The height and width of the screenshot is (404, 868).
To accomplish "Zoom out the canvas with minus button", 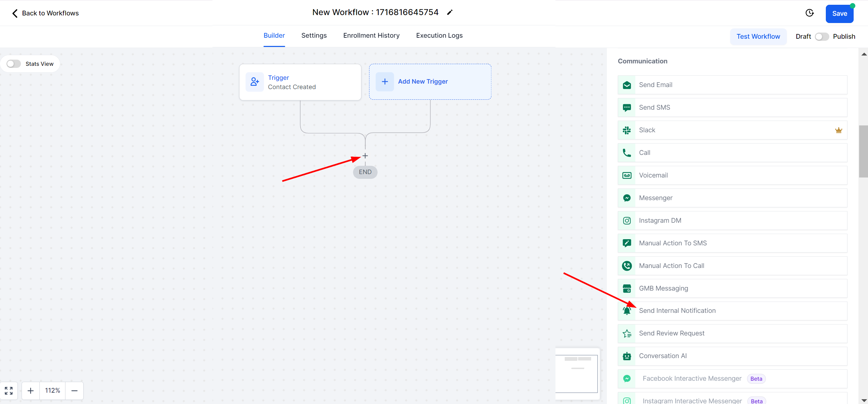I will pos(74,391).
